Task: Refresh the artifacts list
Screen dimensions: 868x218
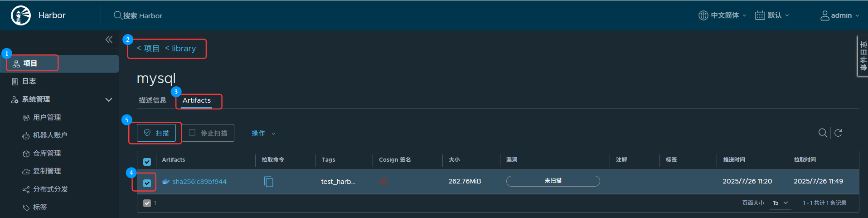Action: [x=838, y=133]
